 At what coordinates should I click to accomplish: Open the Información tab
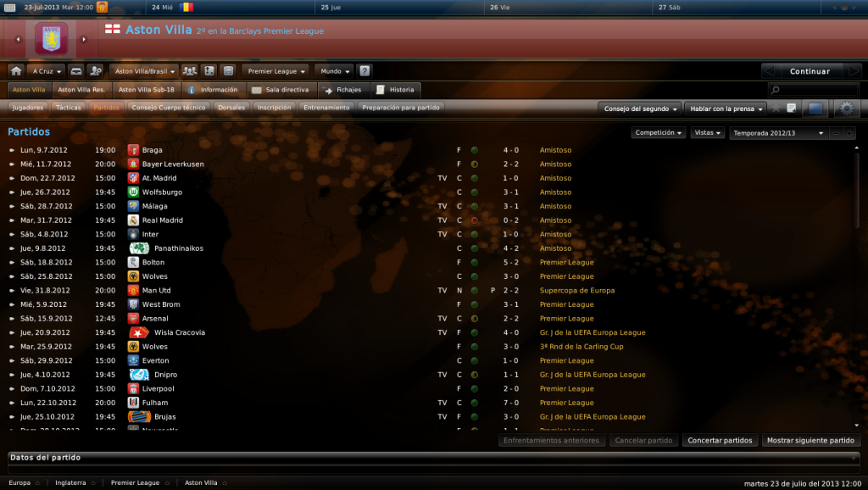(213, 90)
